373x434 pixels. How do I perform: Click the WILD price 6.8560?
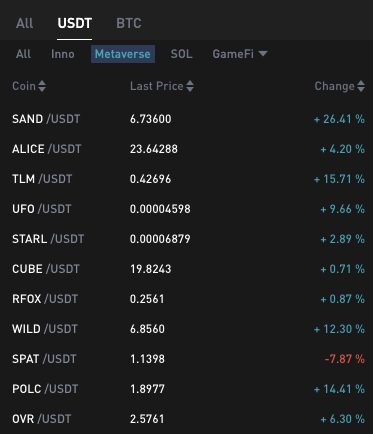[147, 329]
